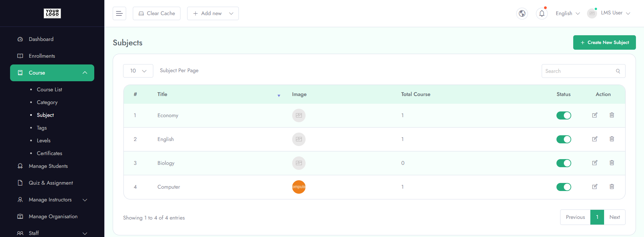Image resolution: width=644 pixels, height=237 pixels.
Task: Open the Economy image placeholder
Action: (299, 115)
